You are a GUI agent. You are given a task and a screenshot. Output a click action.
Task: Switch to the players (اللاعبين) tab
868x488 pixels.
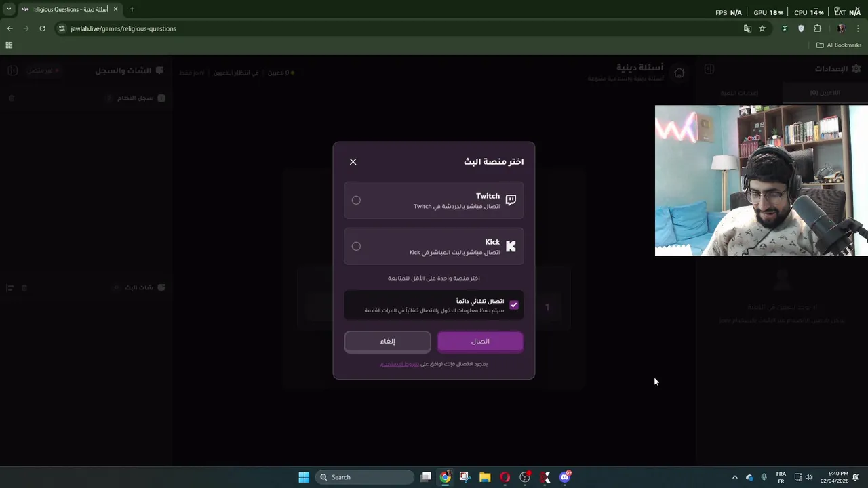point(825,93)
